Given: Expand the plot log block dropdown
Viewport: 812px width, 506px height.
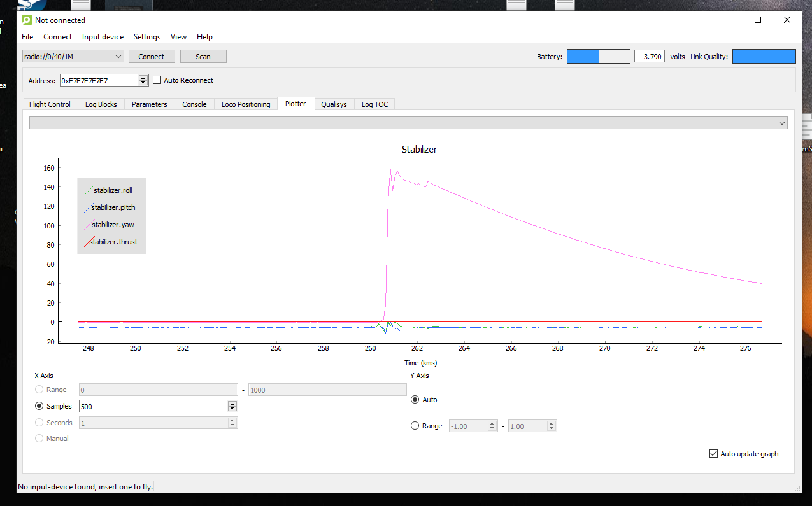Looking at the screenshot, I should click(x=408, y=123).
